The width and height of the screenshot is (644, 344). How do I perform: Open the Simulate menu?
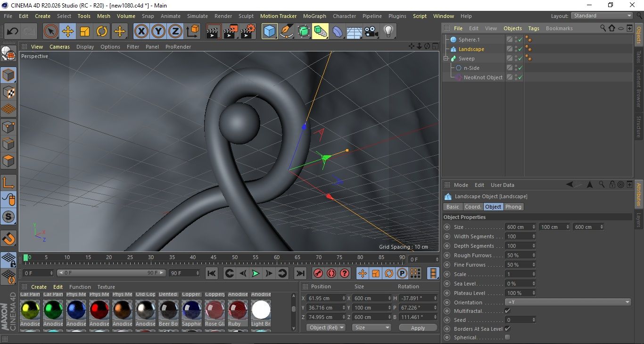(x=198, y=16)
